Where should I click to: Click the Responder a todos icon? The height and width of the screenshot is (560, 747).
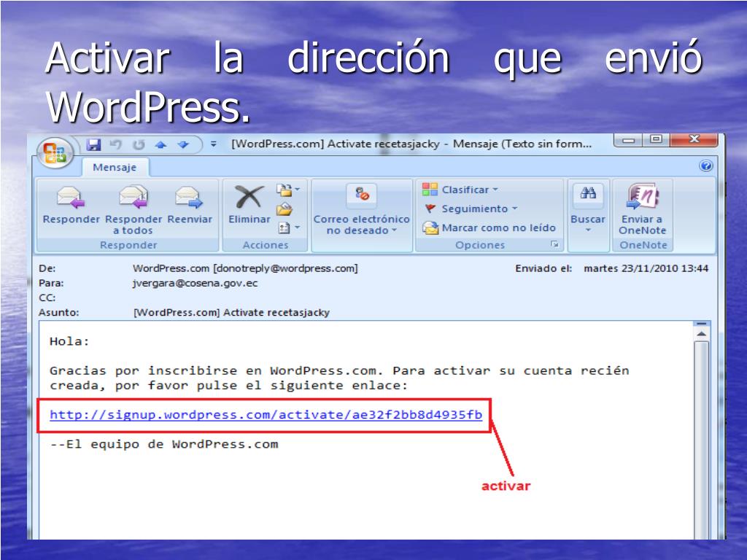pos(133,197)
